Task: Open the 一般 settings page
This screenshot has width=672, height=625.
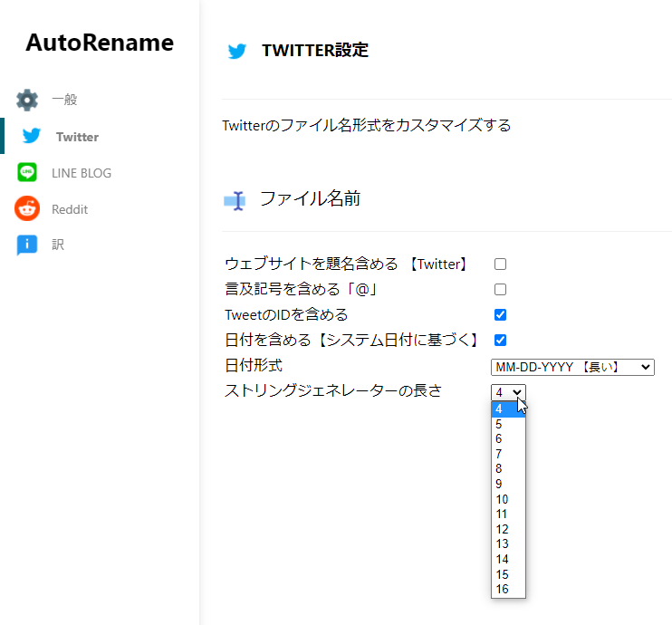Action: click(64, 100)
